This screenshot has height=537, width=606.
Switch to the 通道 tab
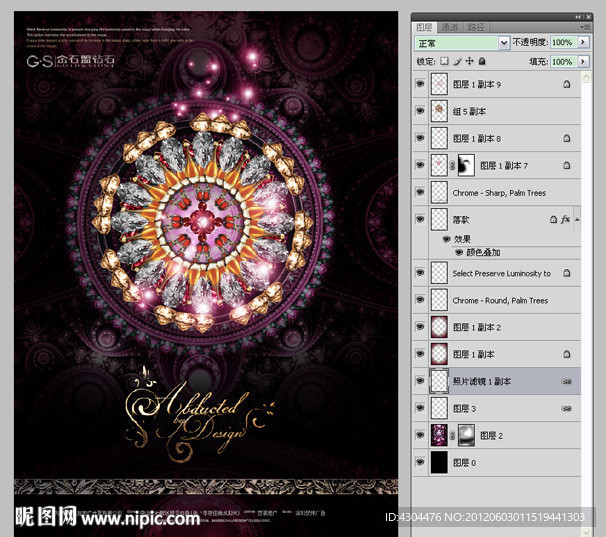pyautogui.click(x=450, y=29)
